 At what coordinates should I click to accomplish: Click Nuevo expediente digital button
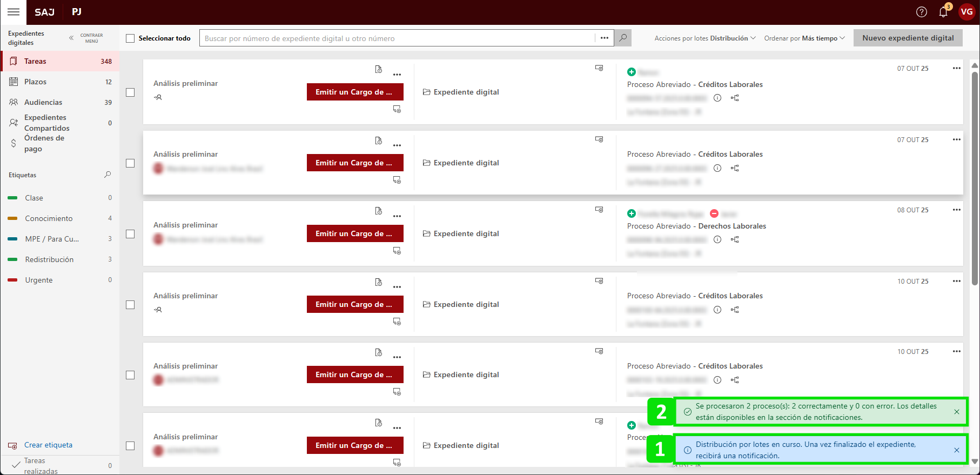(x=908, y=38)
